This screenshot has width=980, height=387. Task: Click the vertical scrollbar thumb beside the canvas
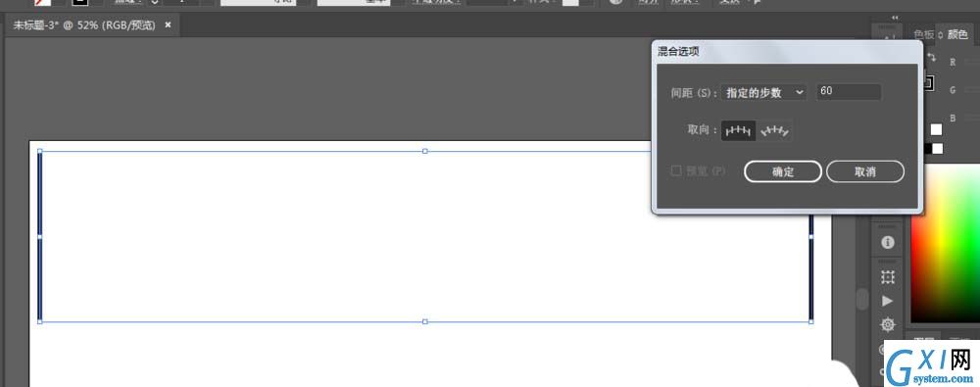point(862,299)
